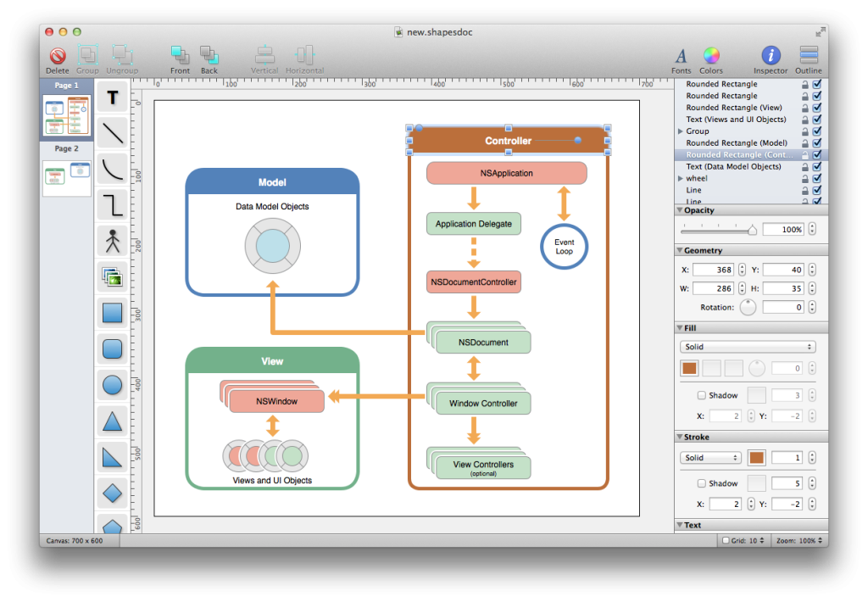Screen dimensions: 868x602
Task: Select the stick figure shape tool
Action: pos(112,240)
